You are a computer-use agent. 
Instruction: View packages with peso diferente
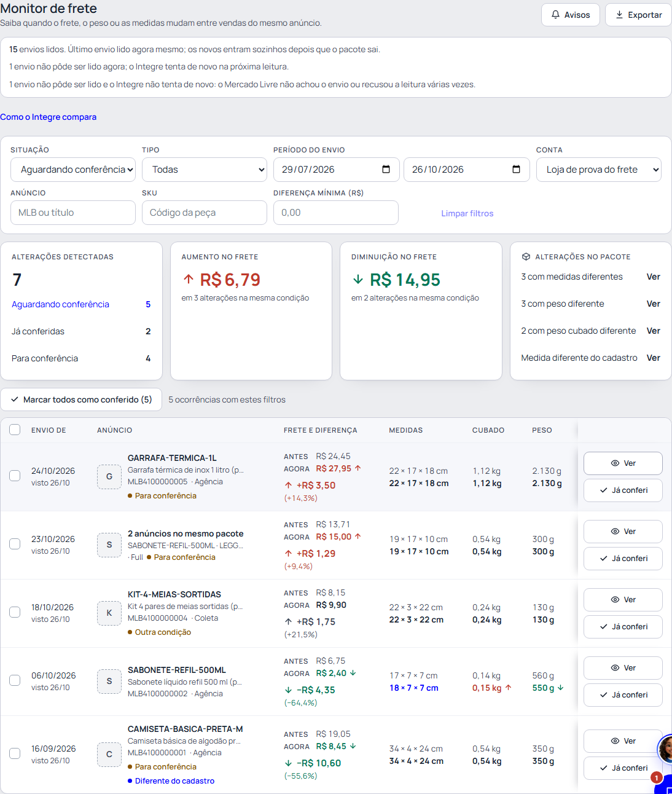pos(653,304)
